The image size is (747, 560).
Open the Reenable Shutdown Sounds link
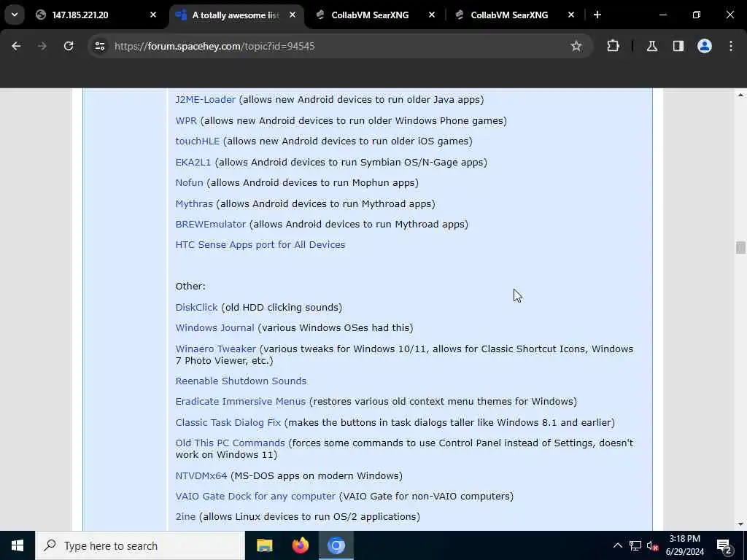[241, 381]
